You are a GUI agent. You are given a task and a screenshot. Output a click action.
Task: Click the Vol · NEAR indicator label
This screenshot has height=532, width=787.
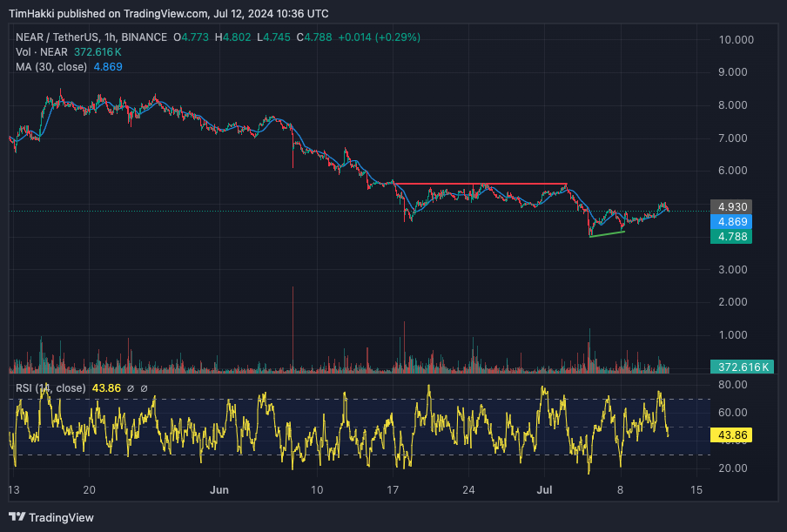pyautogui.click(x=40, y=52)
